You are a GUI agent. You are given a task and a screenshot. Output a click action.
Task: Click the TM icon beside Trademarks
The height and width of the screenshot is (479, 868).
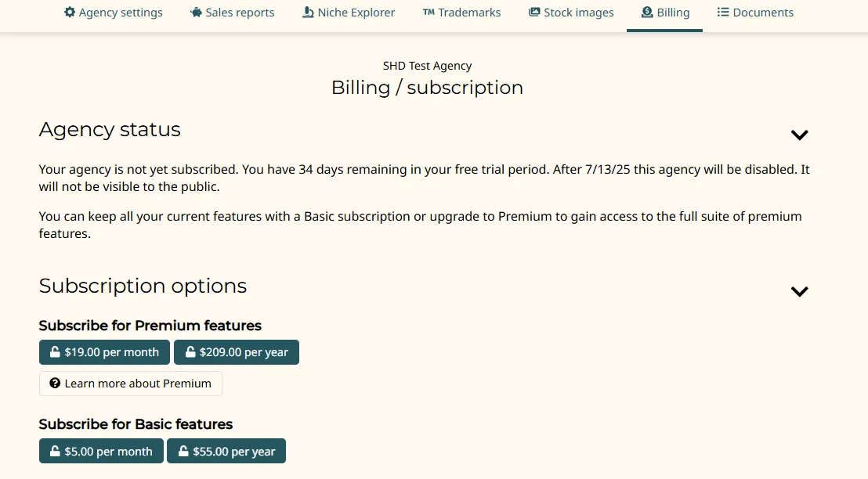429,13
